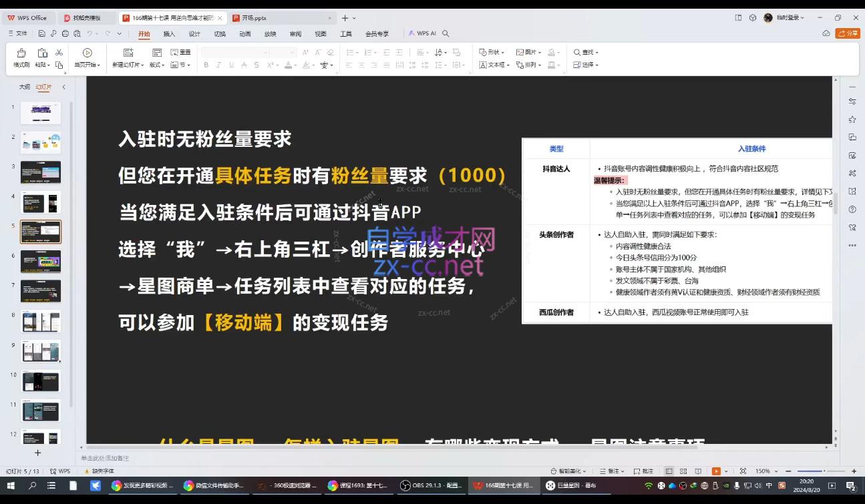Open the Section (节) dropdown
865x504 pixels.
pyautogui.click(x=181, y=65)
